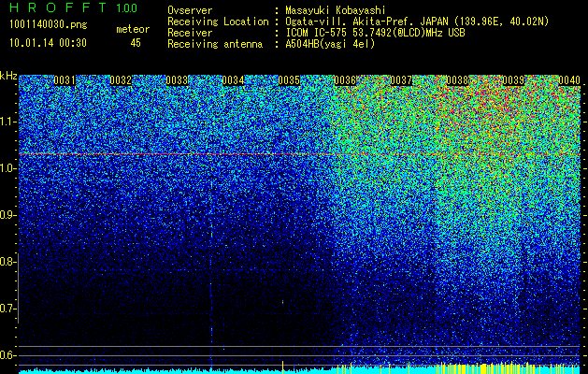Screen dimensions: 588x374
Task: Click the 'Receiving antenna' label
Action: [215, 44]
